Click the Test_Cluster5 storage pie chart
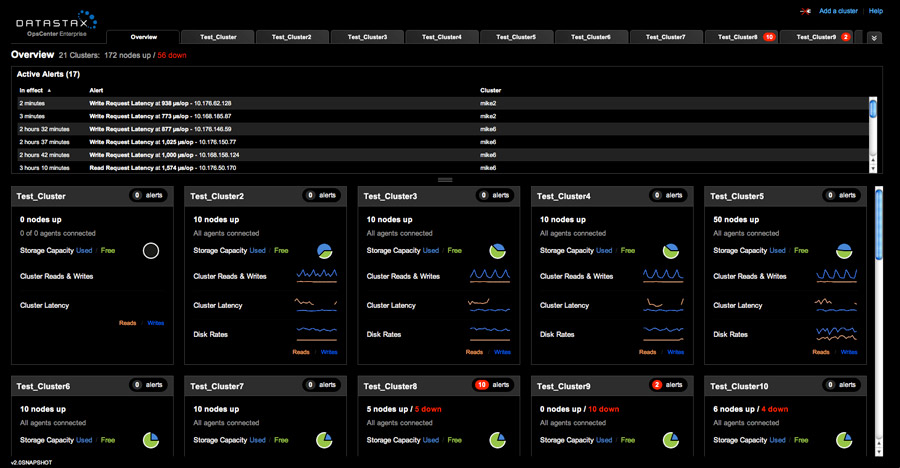Screen dimensions: 900x468 pyautogui.click(x=844, y=251)
